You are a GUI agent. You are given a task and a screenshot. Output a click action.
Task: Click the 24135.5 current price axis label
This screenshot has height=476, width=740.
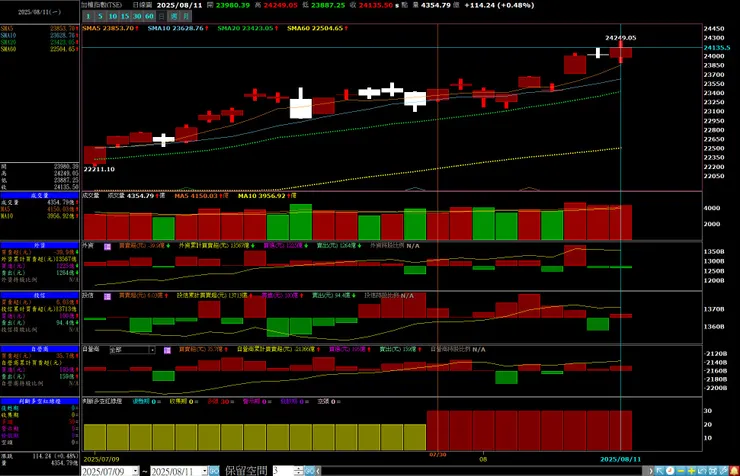click(717, 48)
